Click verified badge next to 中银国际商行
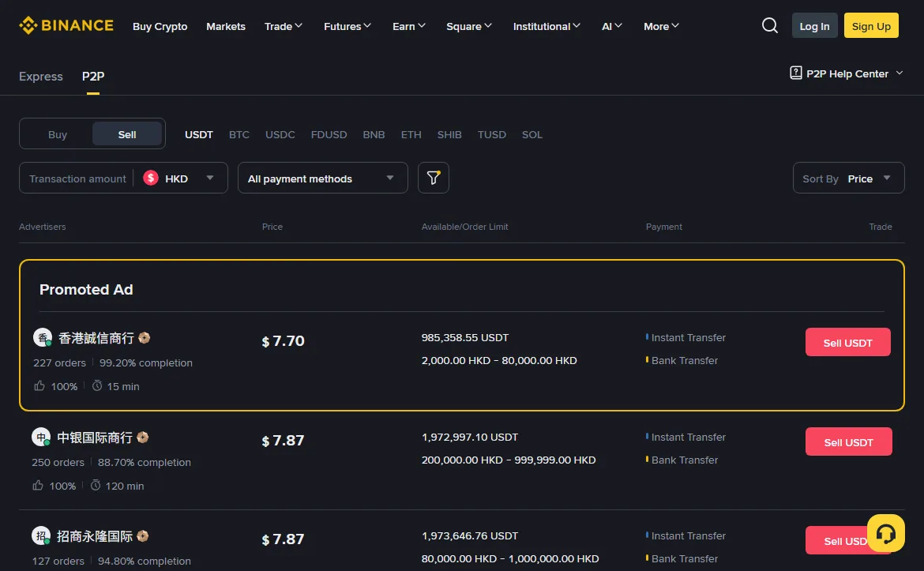The width and height of the screenshot is (924, 571). point(143,438)
